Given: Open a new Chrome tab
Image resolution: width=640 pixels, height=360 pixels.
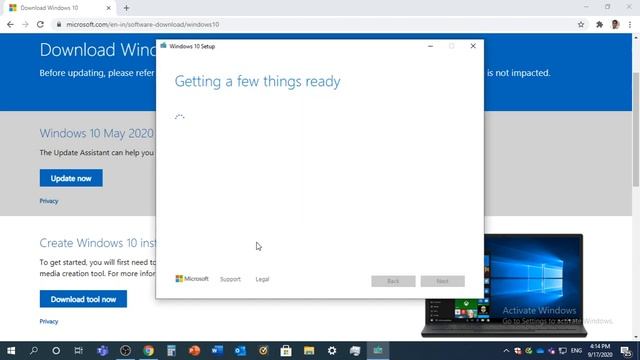Looking at the screenshot, I should 126,8.
